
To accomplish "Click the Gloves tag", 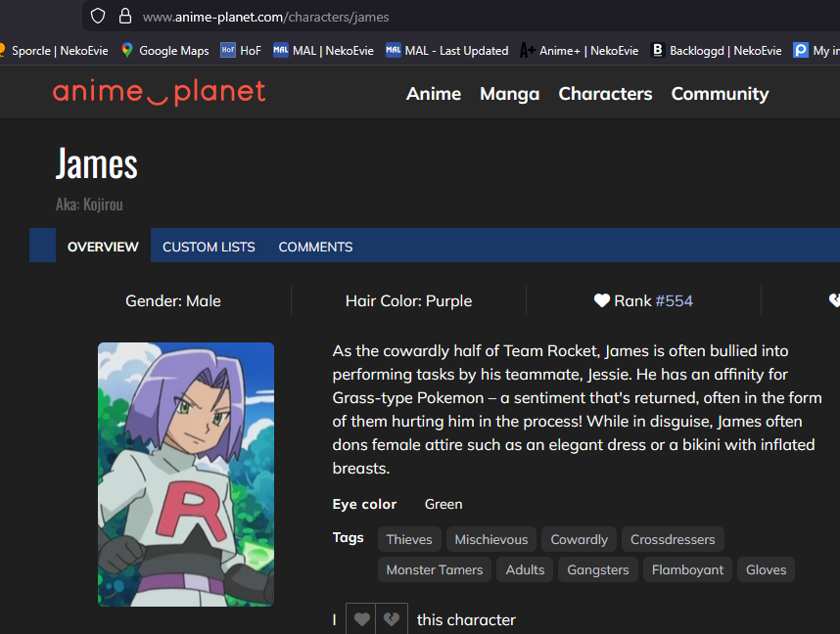I will (766, 569).
